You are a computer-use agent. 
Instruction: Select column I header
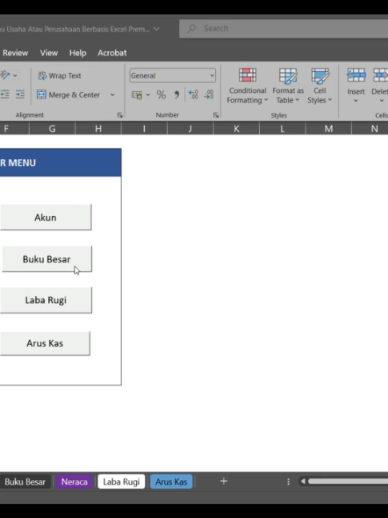click(144, 129)
